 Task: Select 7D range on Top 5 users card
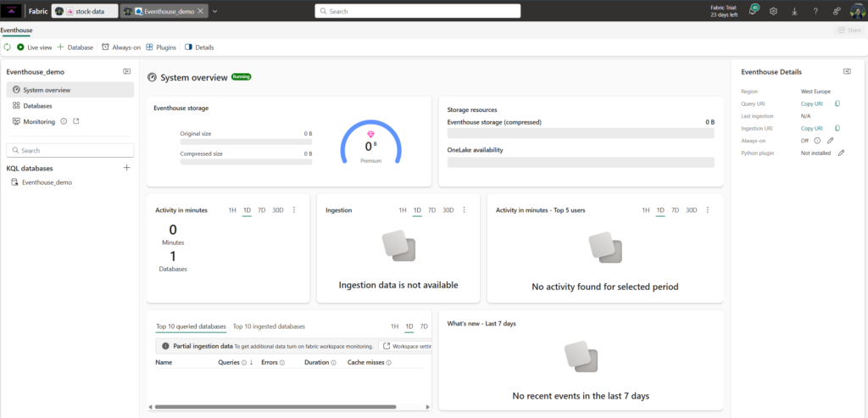point(675,210)
